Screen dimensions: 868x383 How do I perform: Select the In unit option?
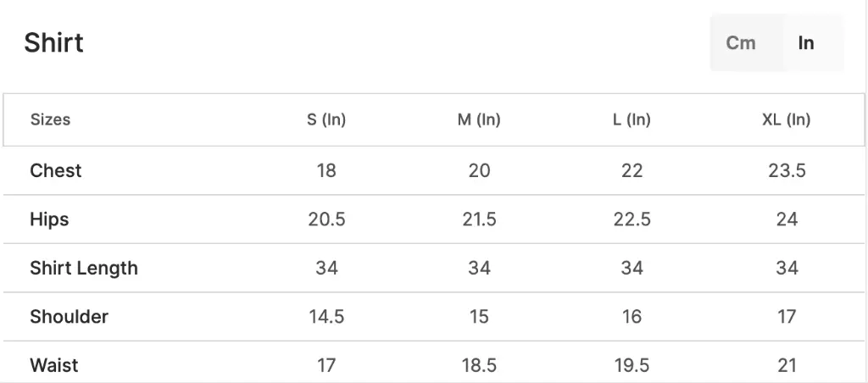tap(806, 42)
